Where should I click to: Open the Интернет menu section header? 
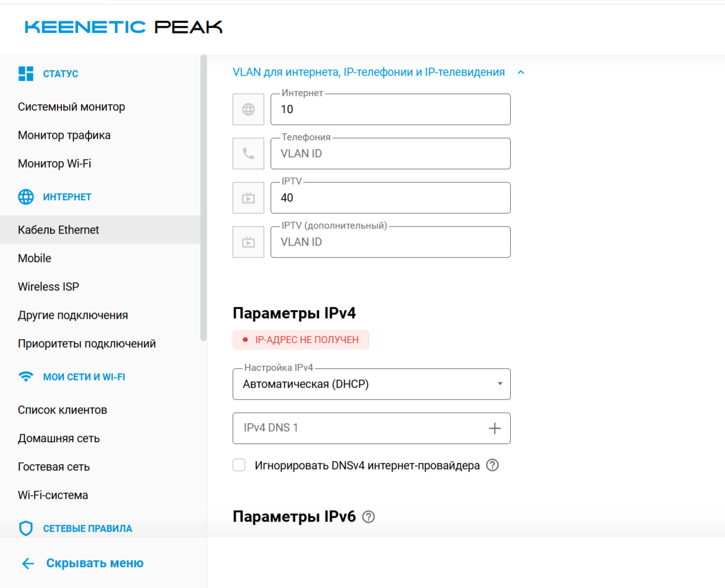[67, 197]
